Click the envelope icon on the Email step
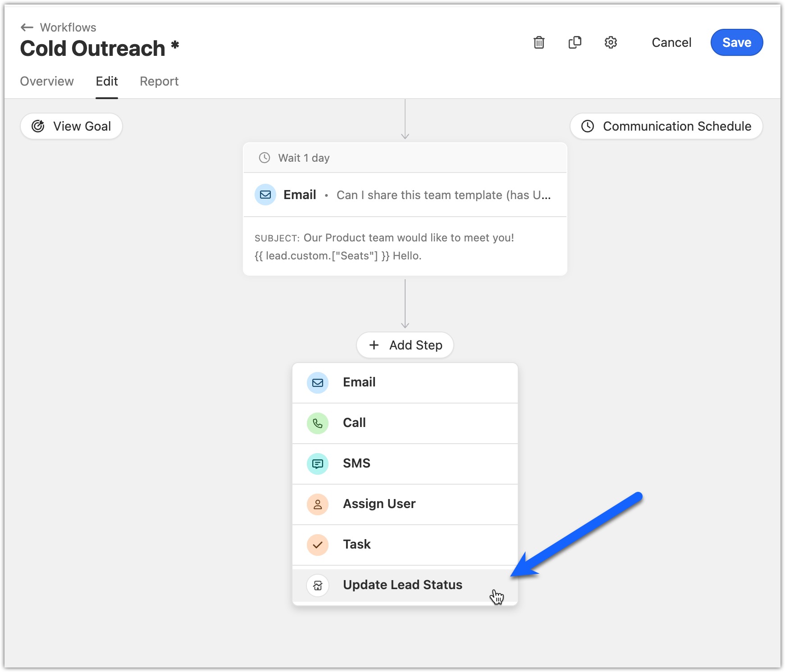The image size is (785, 672). pyautogui.click(x=265, y=195)
